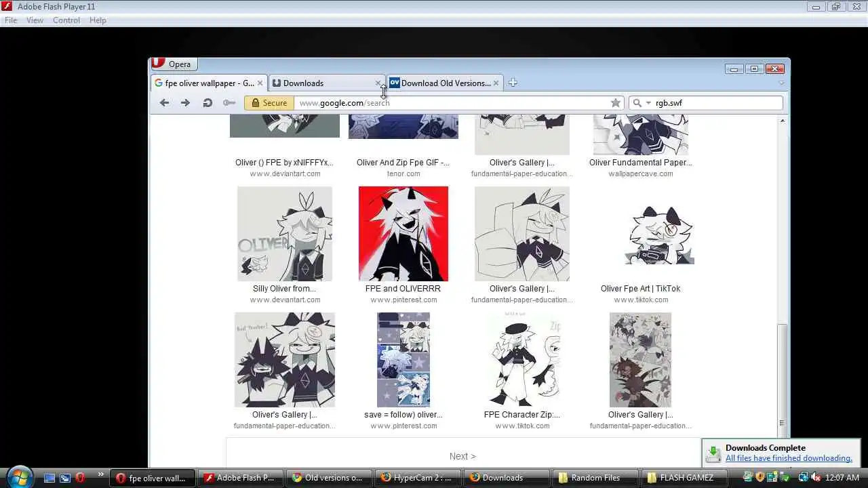The width and height of the screenshot is (868, 488).
Task: Click wallpapercave.com source text
Action: point(641,174)
